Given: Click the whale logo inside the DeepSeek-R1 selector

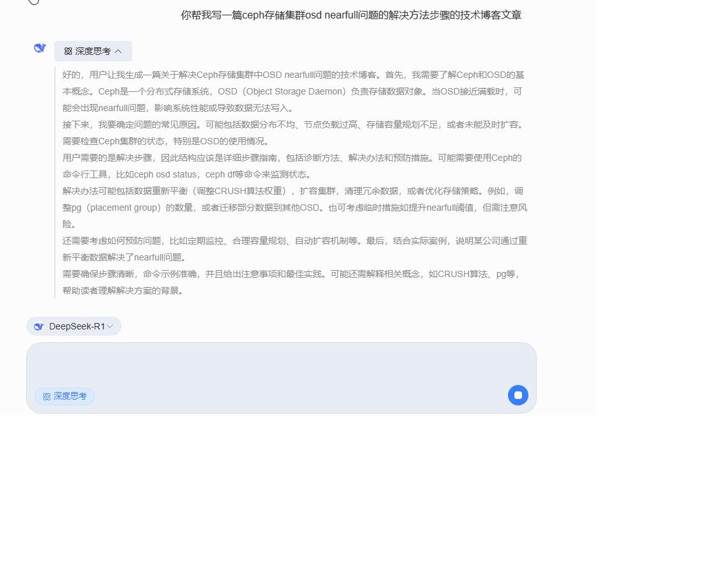Looking at the screenshot, I should click(38, 326).
